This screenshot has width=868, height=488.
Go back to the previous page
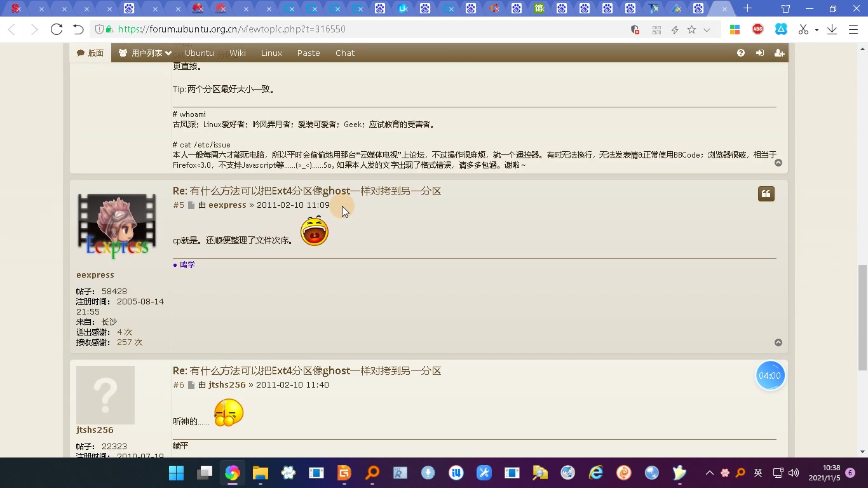point(11,30)
